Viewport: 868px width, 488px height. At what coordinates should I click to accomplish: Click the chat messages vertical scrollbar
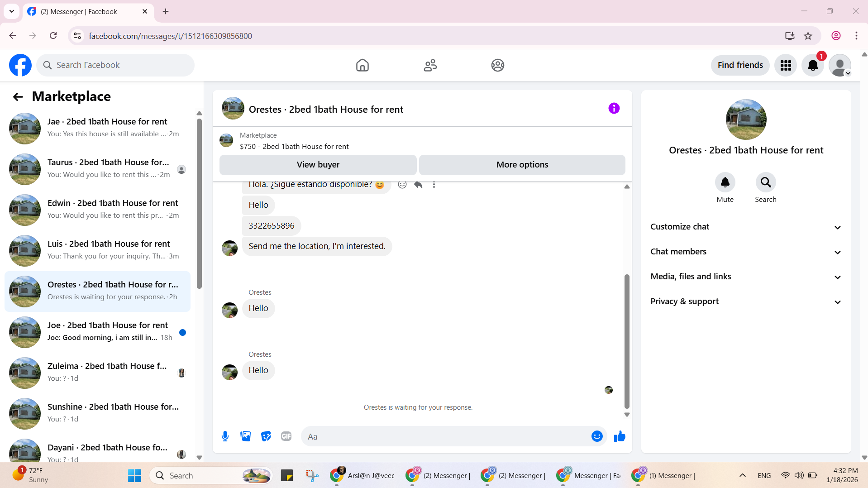627,341
